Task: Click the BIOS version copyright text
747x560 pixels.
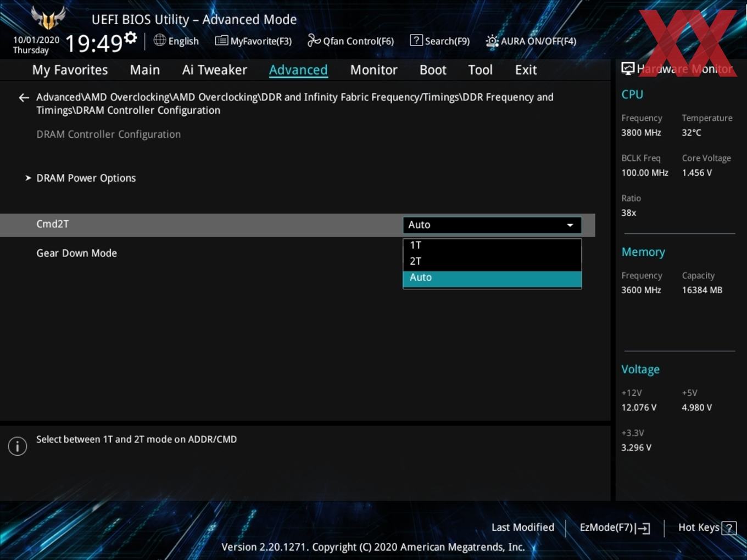Action: [373, 547]
